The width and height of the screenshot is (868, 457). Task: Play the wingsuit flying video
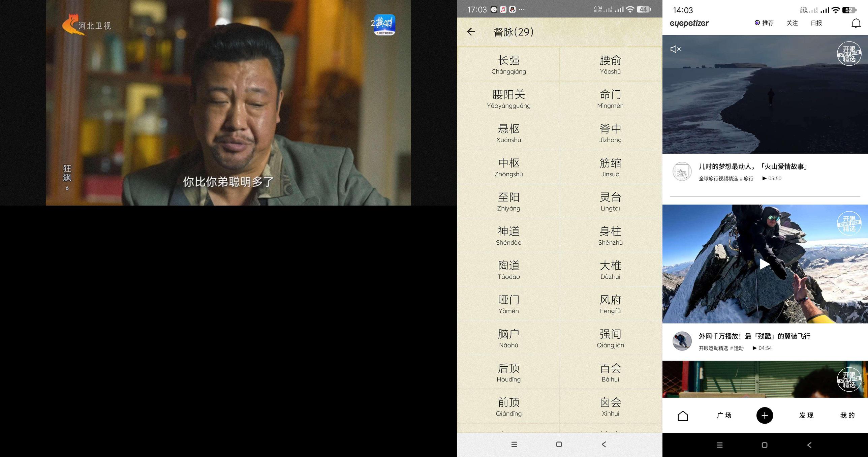(x=765, y=264)
